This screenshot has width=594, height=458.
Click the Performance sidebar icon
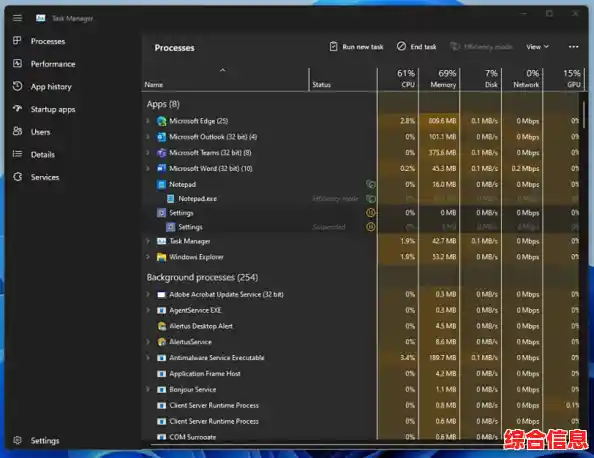[x=17, y=63]
